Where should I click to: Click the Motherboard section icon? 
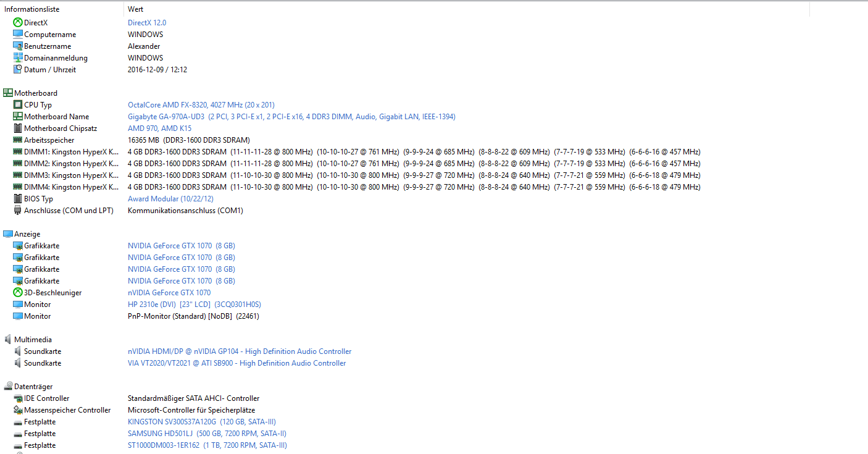[x=8, y=93]
